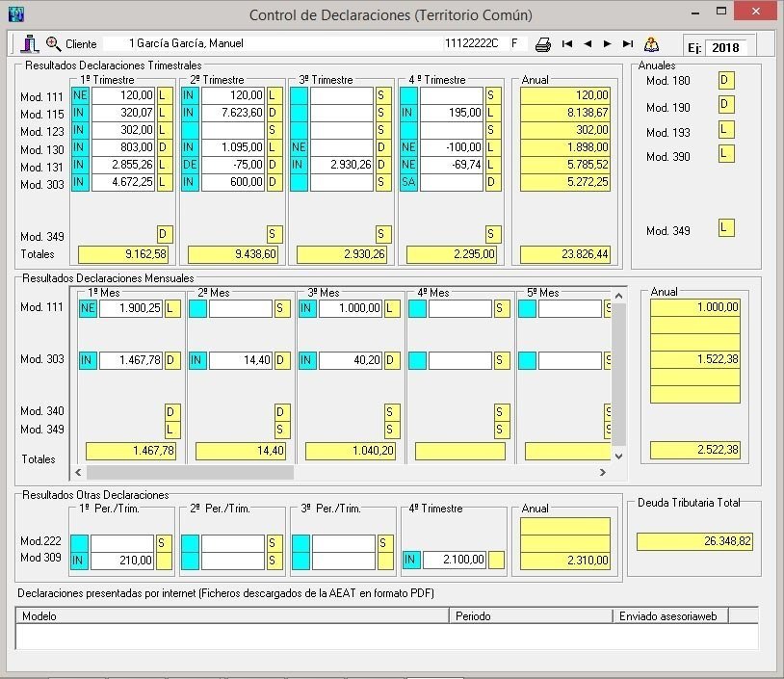This screenshot has width=784, height=679.
Task: Go to first client record
Action: pos(567,44)
